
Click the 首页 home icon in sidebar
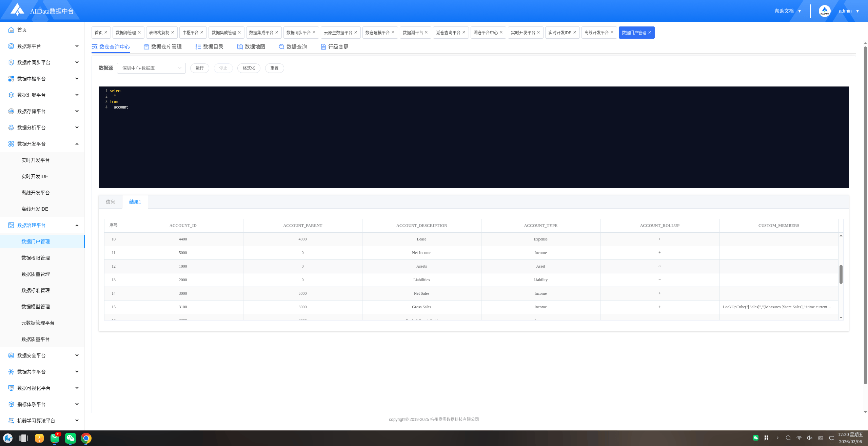coord(11,30)
